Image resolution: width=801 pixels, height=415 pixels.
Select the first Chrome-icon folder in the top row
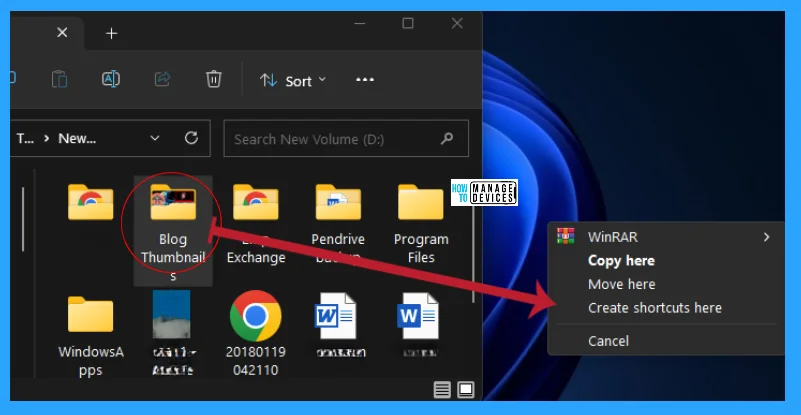pos(90,202)
